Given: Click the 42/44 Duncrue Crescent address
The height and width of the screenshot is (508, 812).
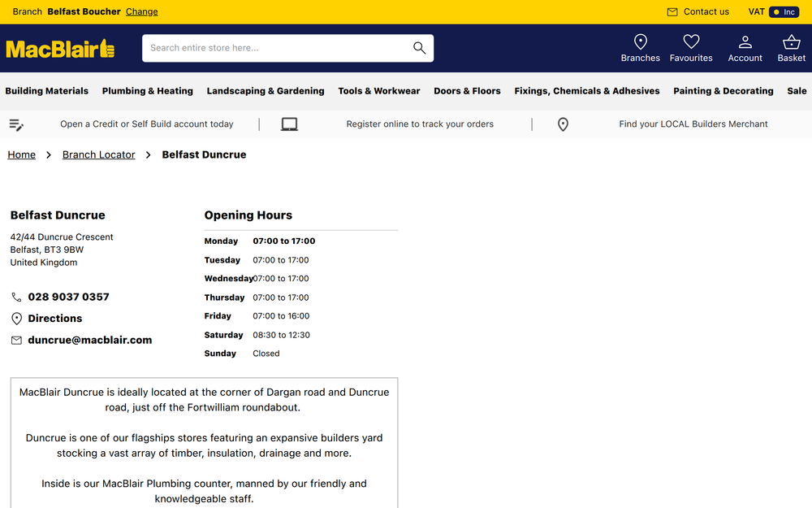Looking at the screenshot, I should (x=62, y=237).
